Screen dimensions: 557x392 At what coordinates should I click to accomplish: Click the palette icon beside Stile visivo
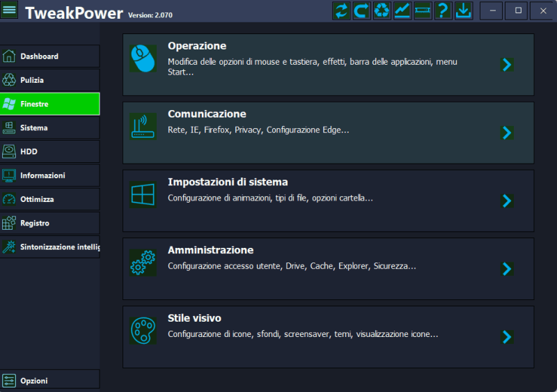[143, 331]
